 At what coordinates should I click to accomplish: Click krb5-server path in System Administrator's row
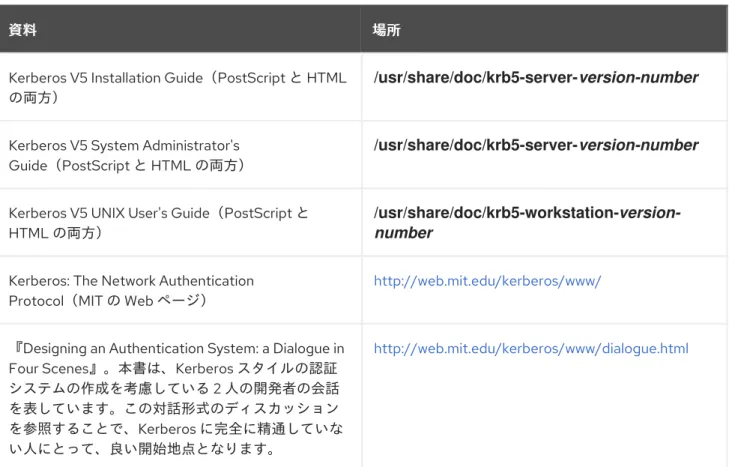click(x=536, y=145)
